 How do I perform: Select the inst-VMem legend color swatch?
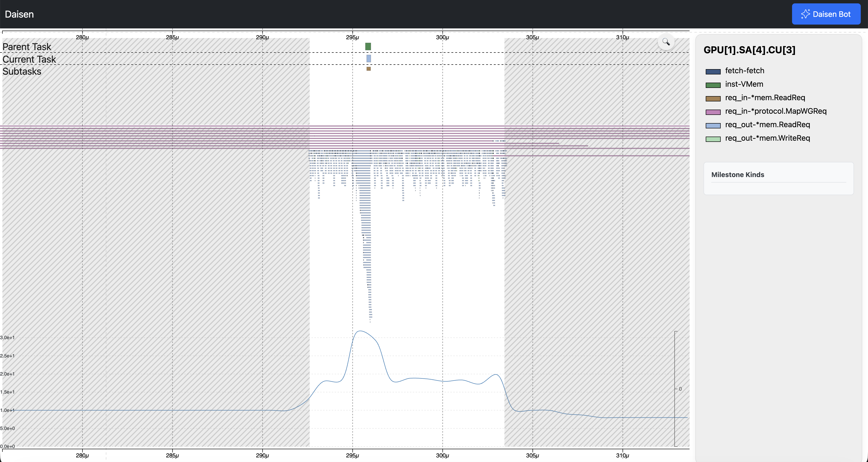(713, 85)
